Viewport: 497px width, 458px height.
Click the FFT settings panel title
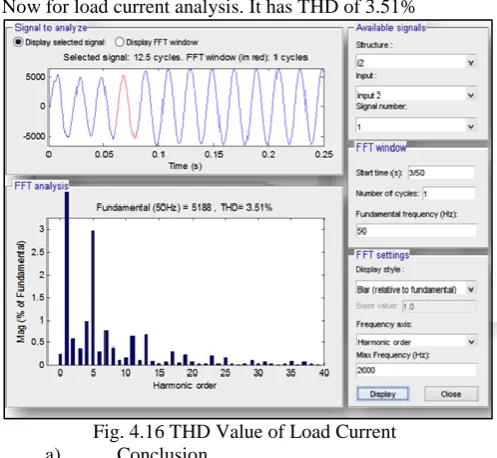click(382, 255)
